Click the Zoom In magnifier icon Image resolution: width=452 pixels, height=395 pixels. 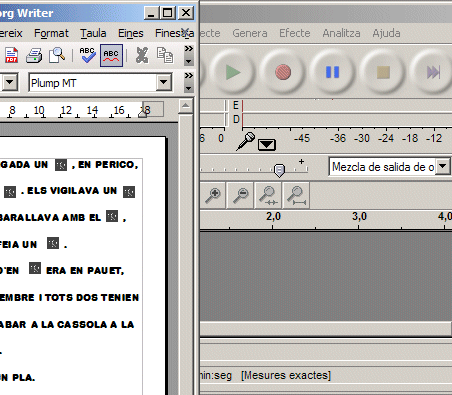pos(213,195)
